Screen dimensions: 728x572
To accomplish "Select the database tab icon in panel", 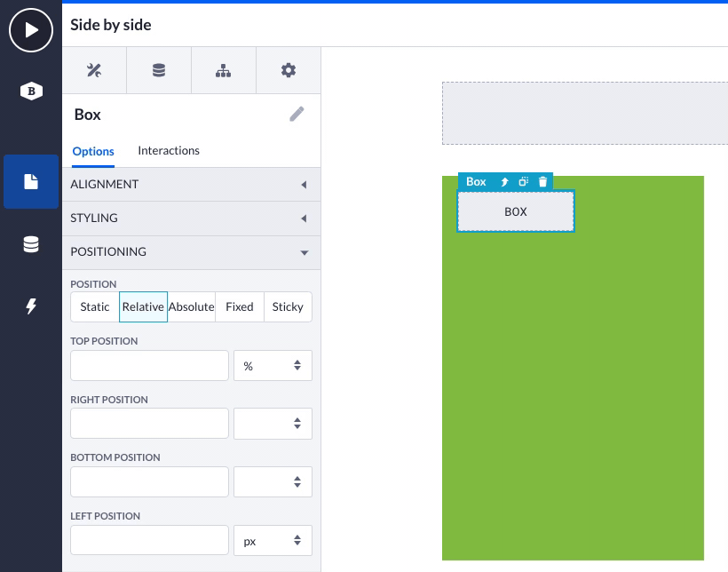I will [159, 71].
